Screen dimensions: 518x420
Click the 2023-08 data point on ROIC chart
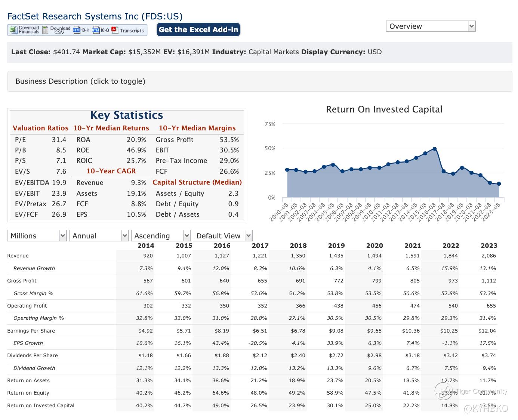point(499,184)
